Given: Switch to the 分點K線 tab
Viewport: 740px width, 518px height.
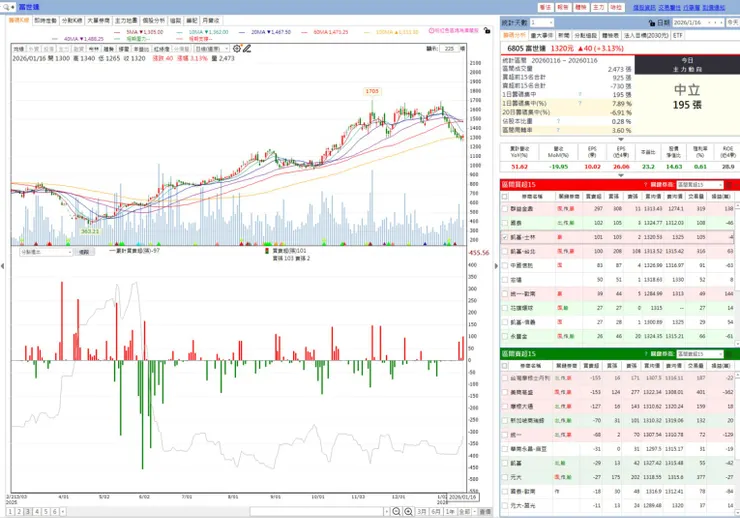Looking at the screenshot, I should pos(72,20).
